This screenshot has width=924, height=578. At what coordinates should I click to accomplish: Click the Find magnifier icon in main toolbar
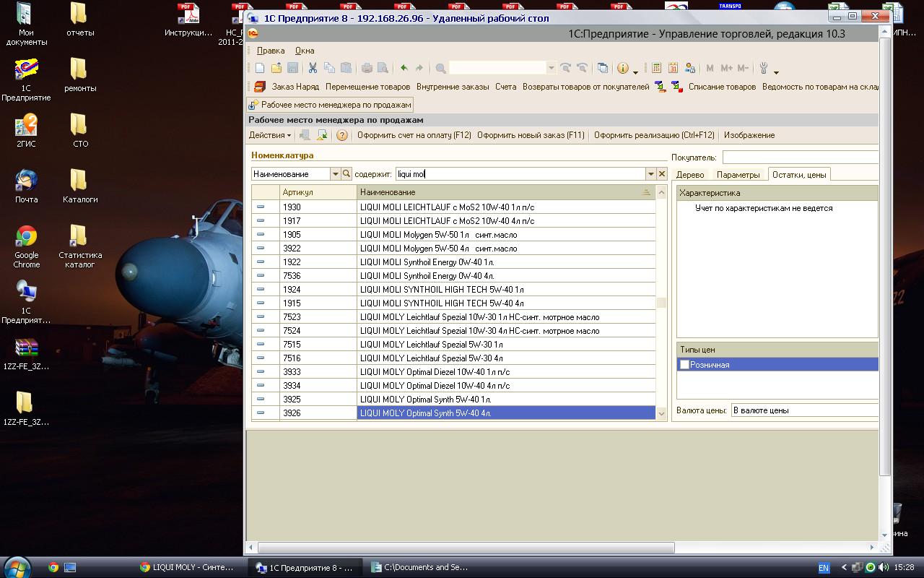pyautogui.click(x=440, y=68)
